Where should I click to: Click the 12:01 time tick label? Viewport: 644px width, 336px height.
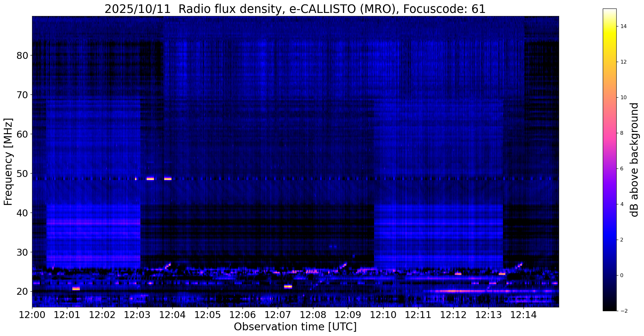click(x=67, y=315)
